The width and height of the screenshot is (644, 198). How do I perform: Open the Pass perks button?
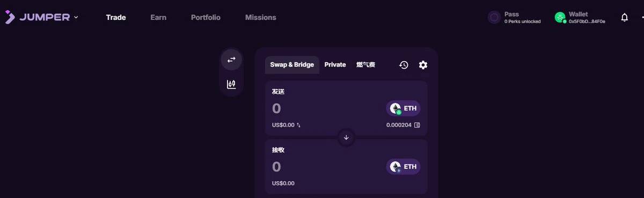[x=514, y=17]
